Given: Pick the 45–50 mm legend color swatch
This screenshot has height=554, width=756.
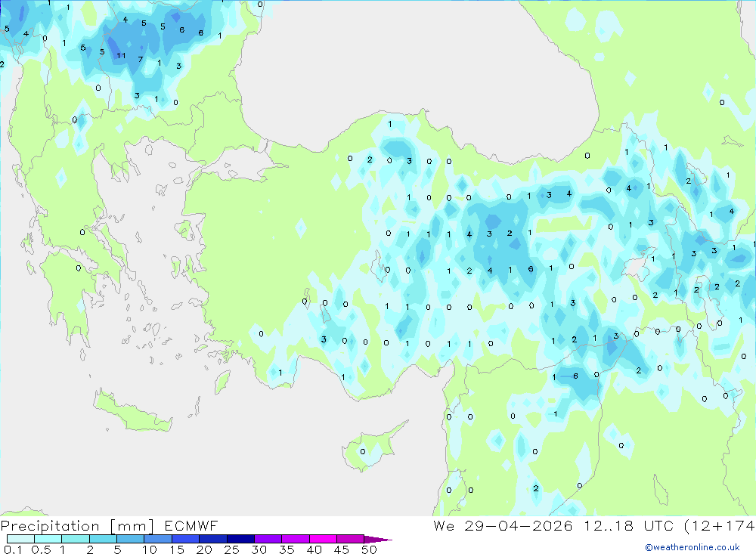Looking at the screenshot, I should (x=350, y=539).
